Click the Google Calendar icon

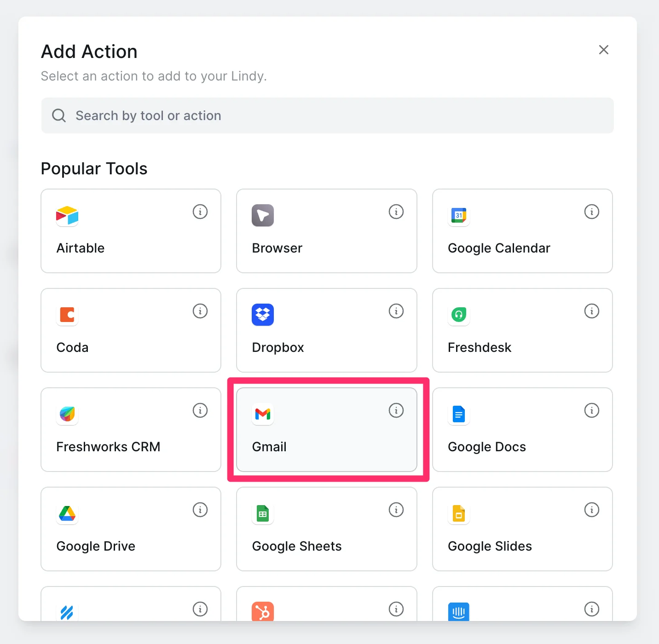point(459,215)
